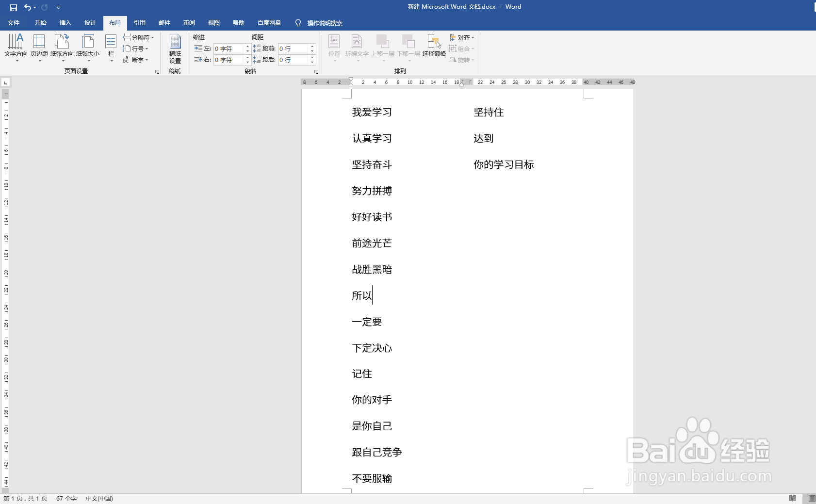Click the 稿纸设置 icon
Image resolution: width=816 pixels, height=504 pixels.
coord(175,49)
